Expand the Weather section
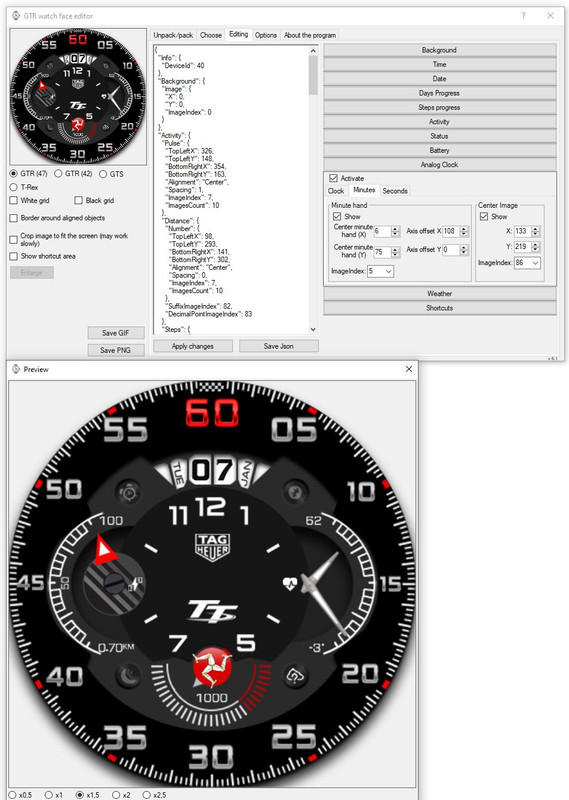Image resolution: width=569 pixels, height=800 pixels. coord(439,293)
